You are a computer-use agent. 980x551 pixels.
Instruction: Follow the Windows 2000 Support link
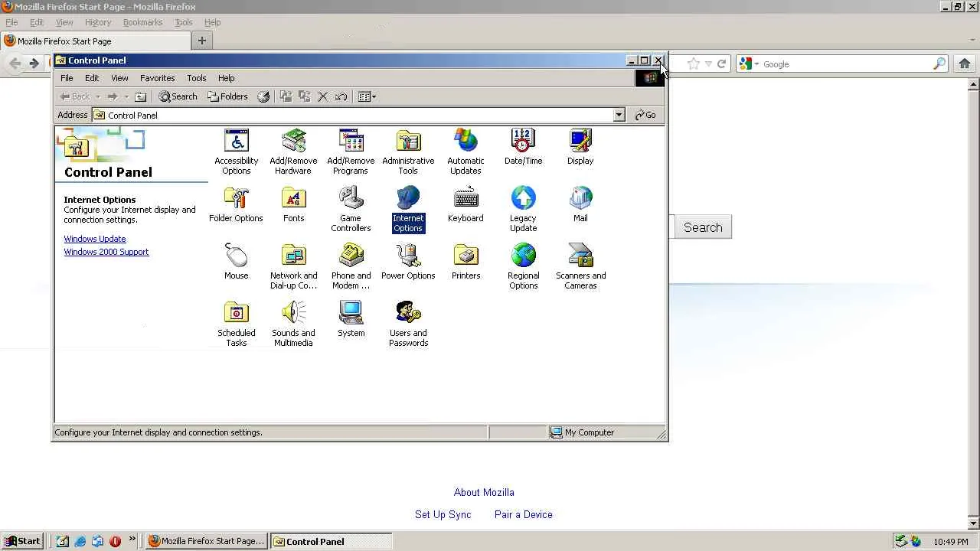coord(106,252)
